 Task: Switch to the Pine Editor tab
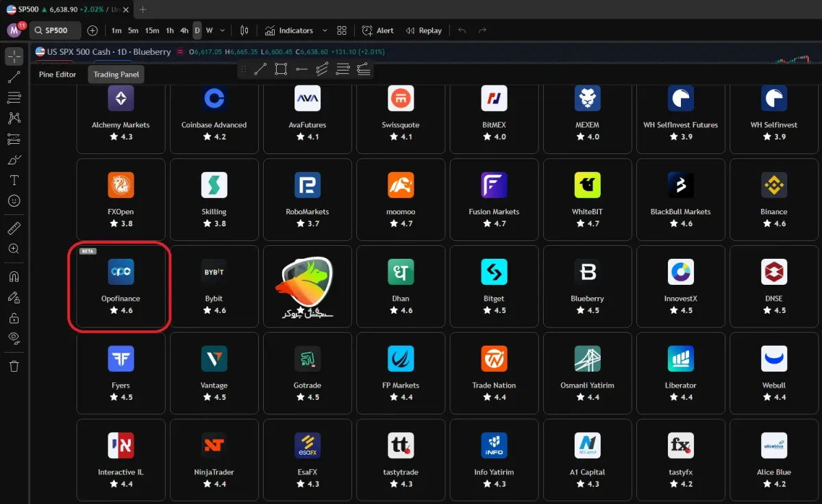(58, 75)
